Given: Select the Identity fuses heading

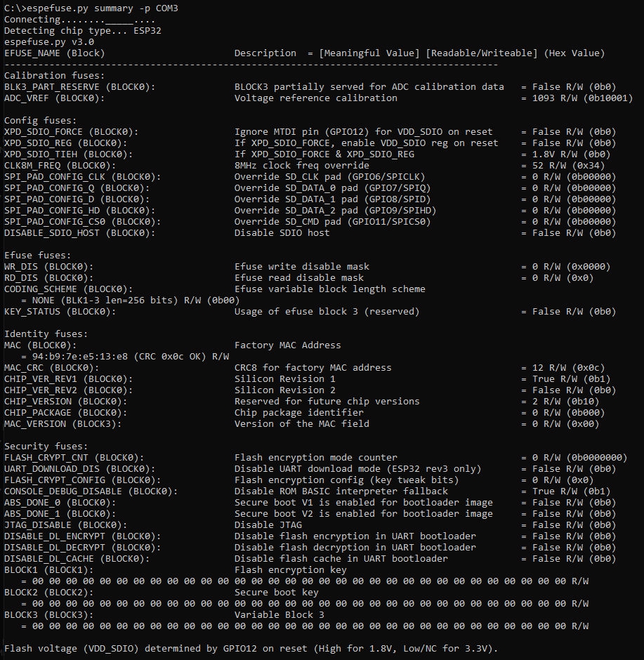Looking at the screenshot, I should click(46, 334).
